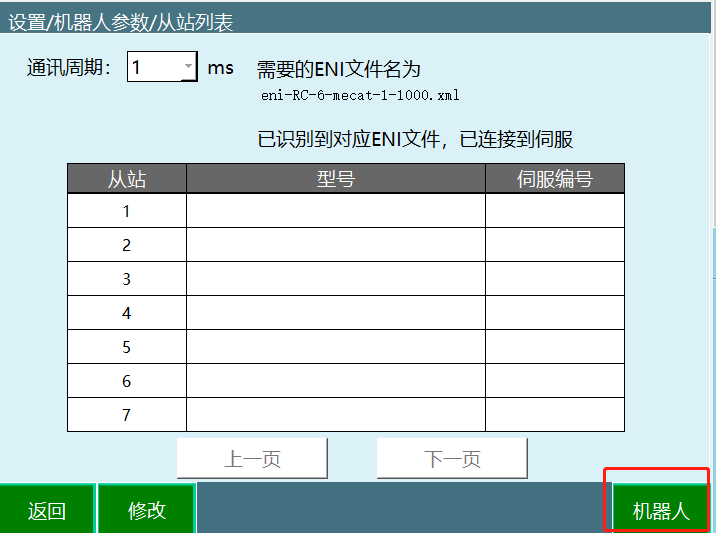Click the 设置/机器人参数/从站列表 title
Viewport: 716px width, 533px height.
(x=121, y=22)
